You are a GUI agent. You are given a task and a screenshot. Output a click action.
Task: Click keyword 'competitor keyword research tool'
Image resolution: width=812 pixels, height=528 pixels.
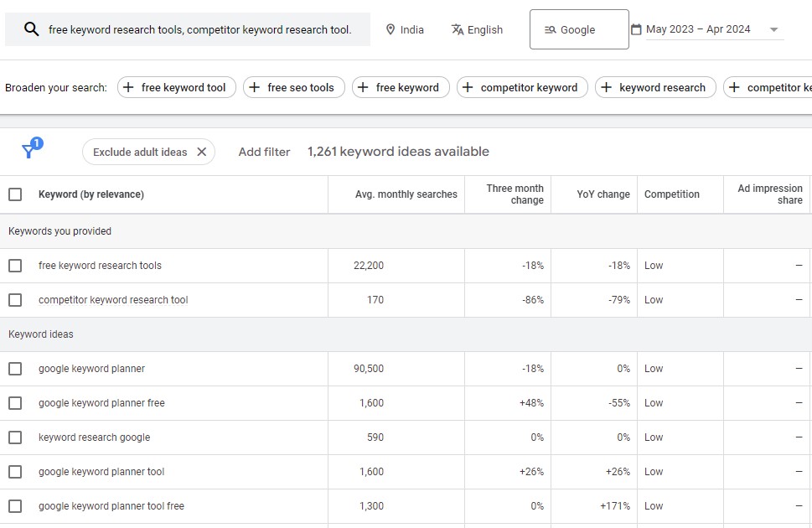pyautogui.click(x=113, y=300)
